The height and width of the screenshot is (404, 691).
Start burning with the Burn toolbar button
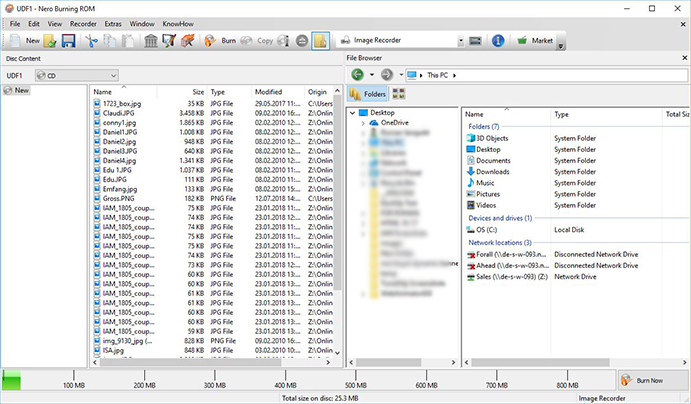click(220, 41)
